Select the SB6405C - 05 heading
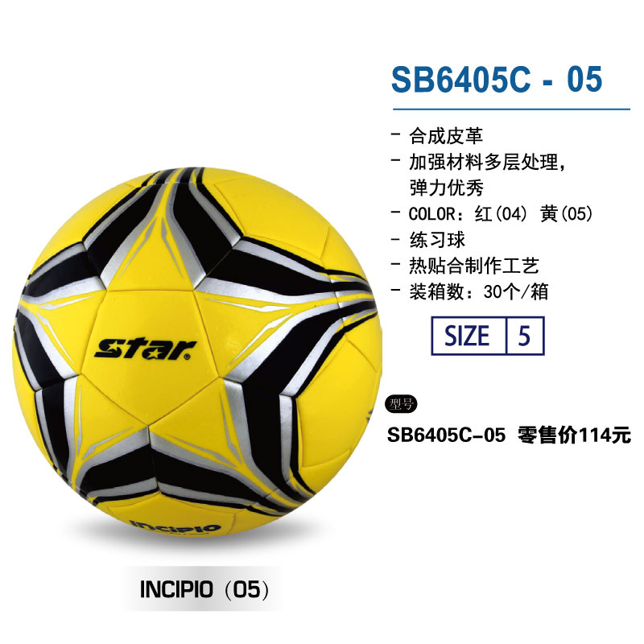The height and width of the screenshot is (644, 644). click(497, 79)
